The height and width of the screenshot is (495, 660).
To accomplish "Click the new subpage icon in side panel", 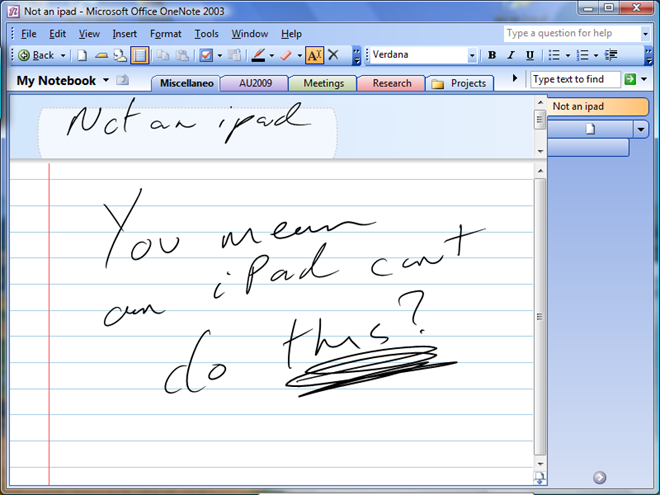I will point(590,129).
